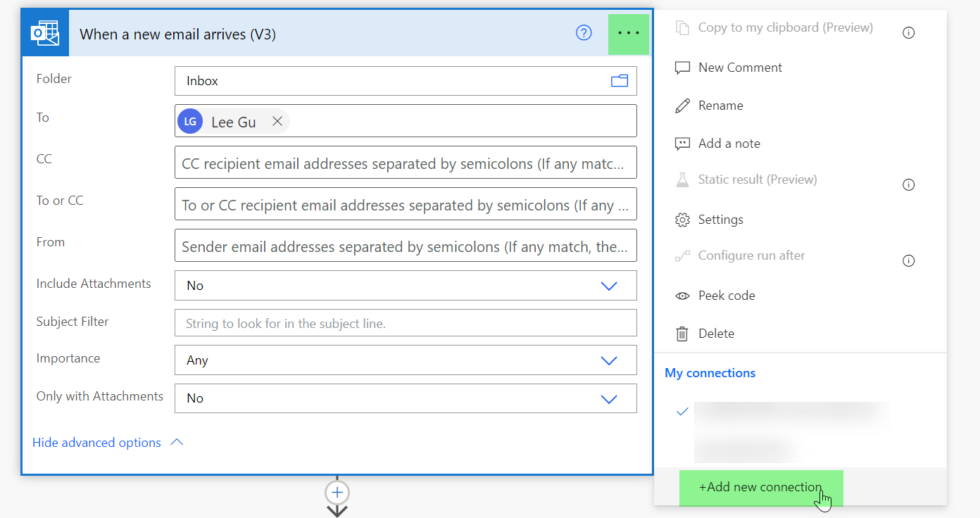Click into the CC recipients field
The width and height of the screenshot is (980, 518).
(x=406, y=163)
